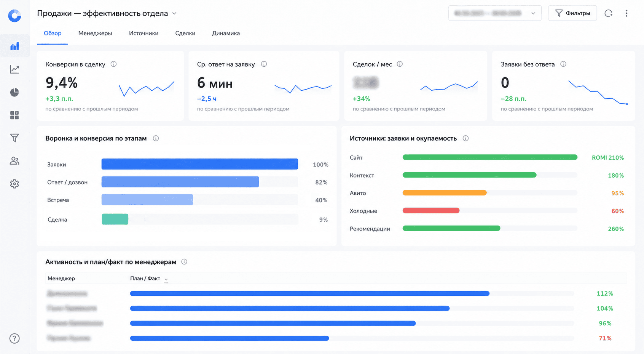Open help question mark icon
Image resolution: width=644 pixels, height=354 pixels.
14,338
